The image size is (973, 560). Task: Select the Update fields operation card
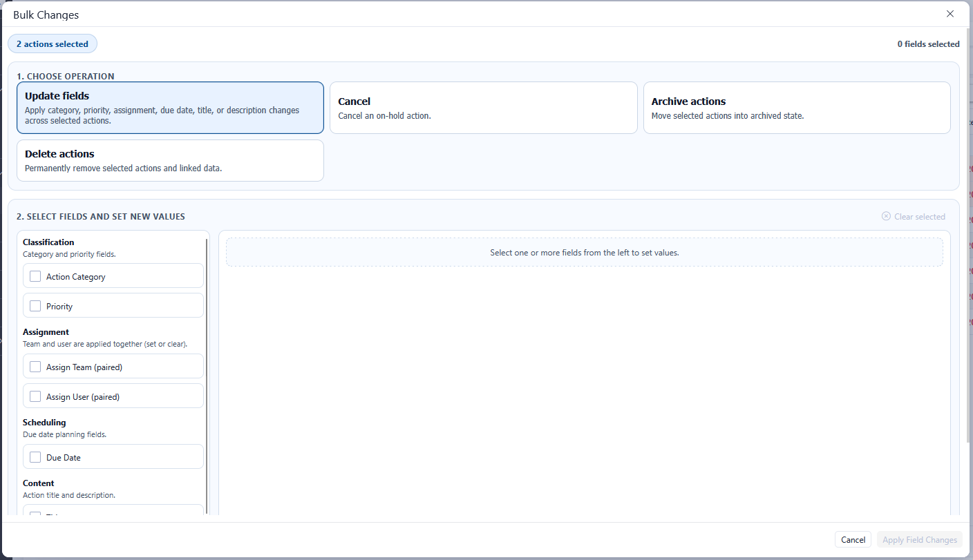pyautogui.click(x=170, y=108)
